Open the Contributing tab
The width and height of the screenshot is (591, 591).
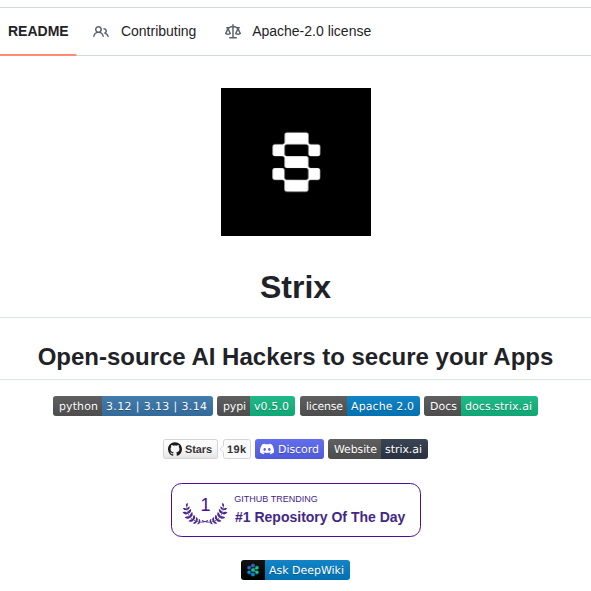[x=145, y=31]
